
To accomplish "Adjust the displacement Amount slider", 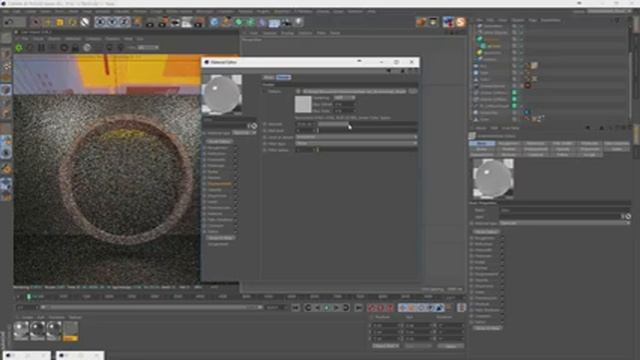I will tap(367, 124).
